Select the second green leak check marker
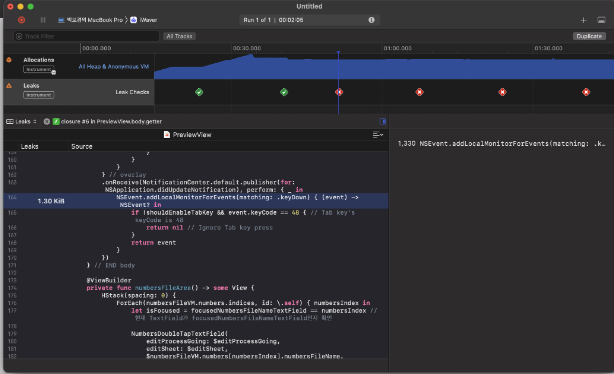The height and width of the screenshot is (374, 614). pyautogui.click(x=284, y=92)
